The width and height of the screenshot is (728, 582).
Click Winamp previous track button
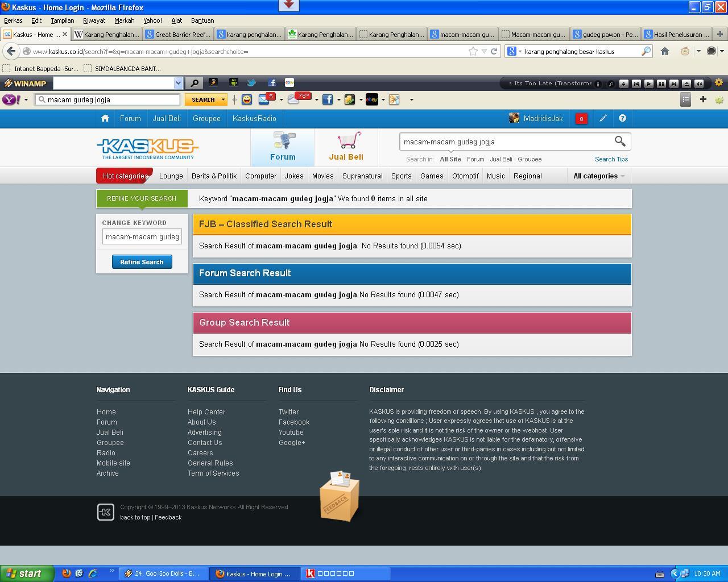pyautogui.click(x=636, y=84)
